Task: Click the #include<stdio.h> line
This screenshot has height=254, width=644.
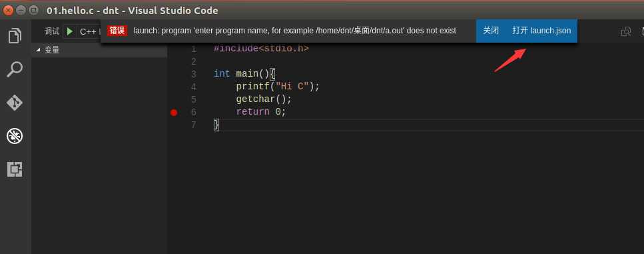Action: tap(261, 49)
